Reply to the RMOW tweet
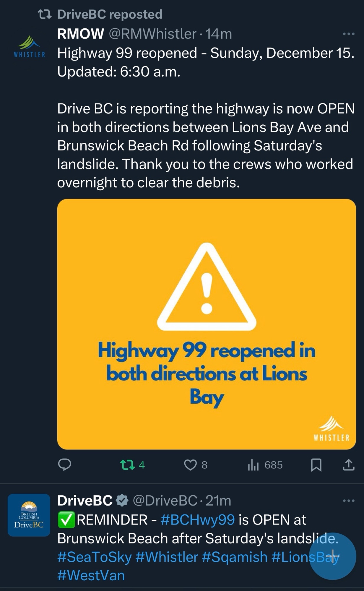This screenshot has height=591, width=364. coord(64,465)
